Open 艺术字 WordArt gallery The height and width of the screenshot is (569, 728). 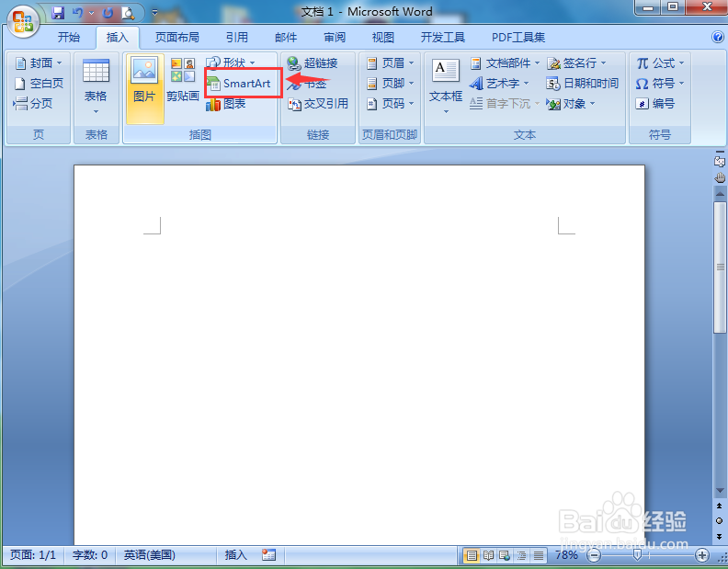[x=499, y=83]
